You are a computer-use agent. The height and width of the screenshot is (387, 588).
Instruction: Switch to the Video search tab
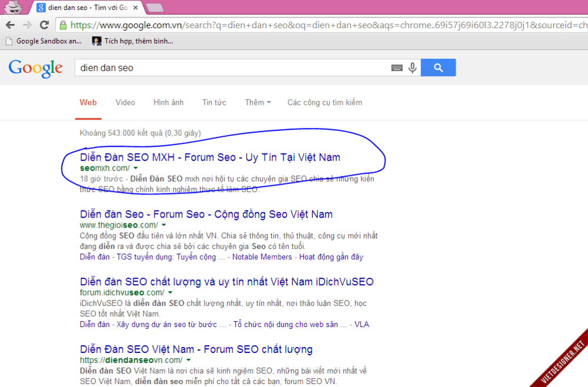click(x=125, y=103)
